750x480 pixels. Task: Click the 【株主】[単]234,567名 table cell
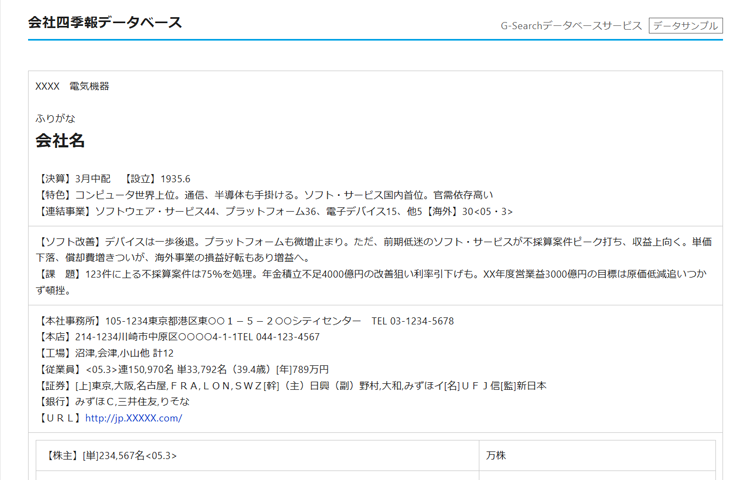[257, 456]
